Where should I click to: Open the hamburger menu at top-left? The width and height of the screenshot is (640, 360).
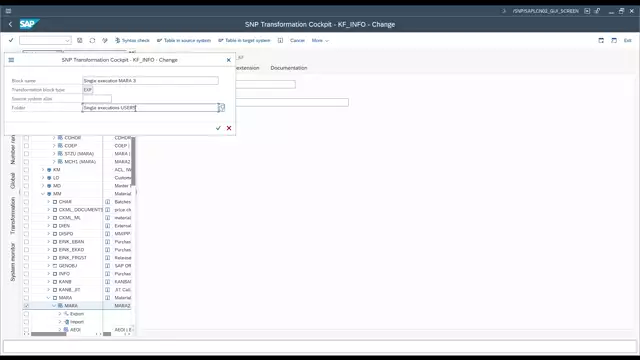(8, 11)
